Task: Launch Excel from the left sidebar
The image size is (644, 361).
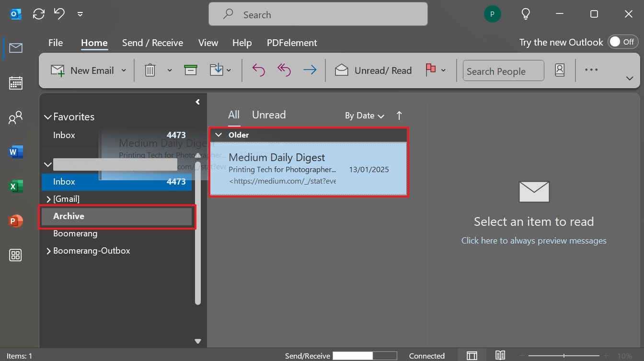Action: click(x=16, y=186)
